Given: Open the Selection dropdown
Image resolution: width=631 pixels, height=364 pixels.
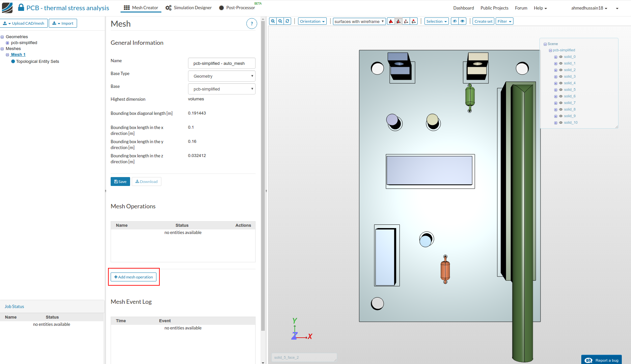Looking at the screenshot, I should [436, 21].
